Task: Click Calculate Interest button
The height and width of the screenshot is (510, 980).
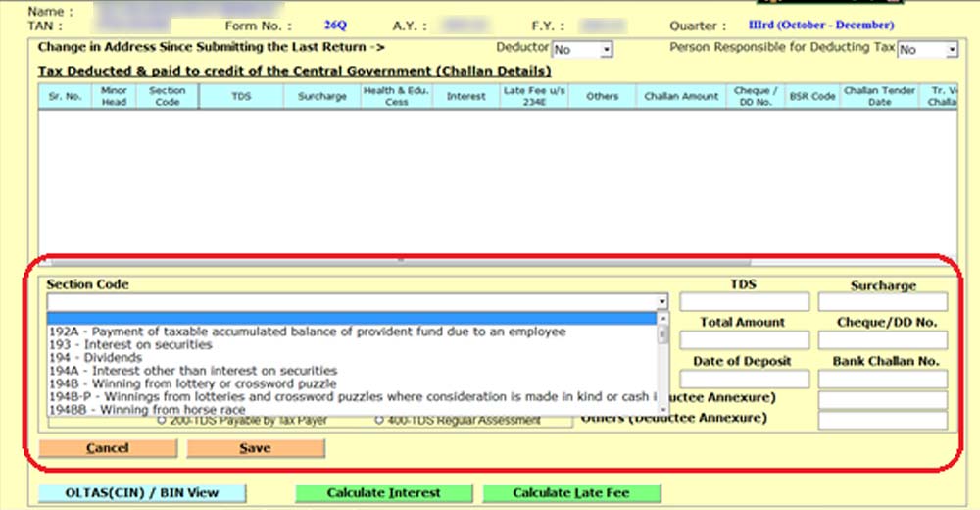Action: 383,493
